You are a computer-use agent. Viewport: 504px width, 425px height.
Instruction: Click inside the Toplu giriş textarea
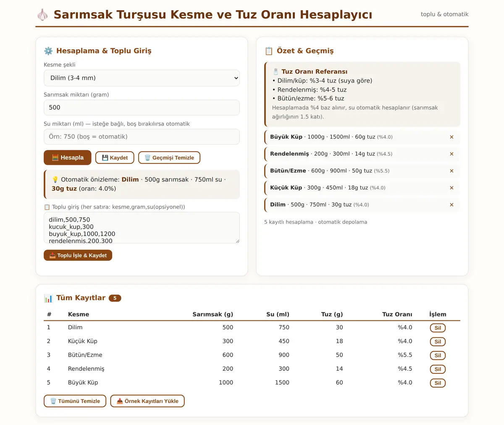[x=142, y=228]
